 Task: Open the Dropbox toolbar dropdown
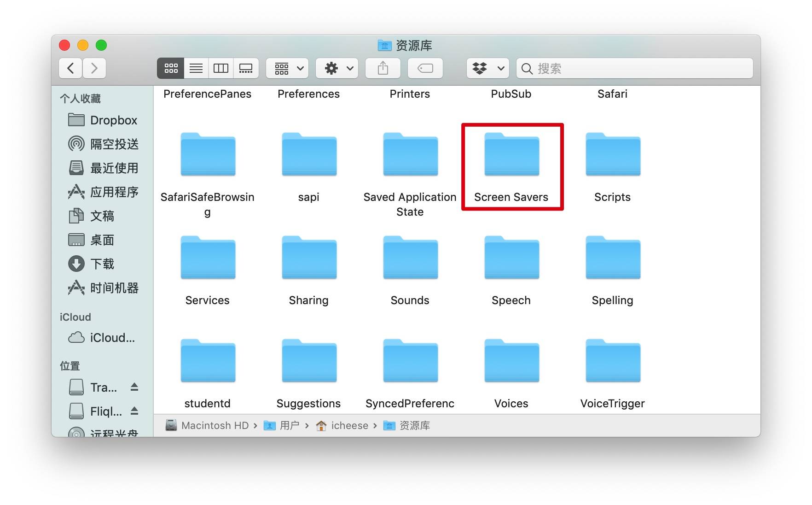(487, 68)
